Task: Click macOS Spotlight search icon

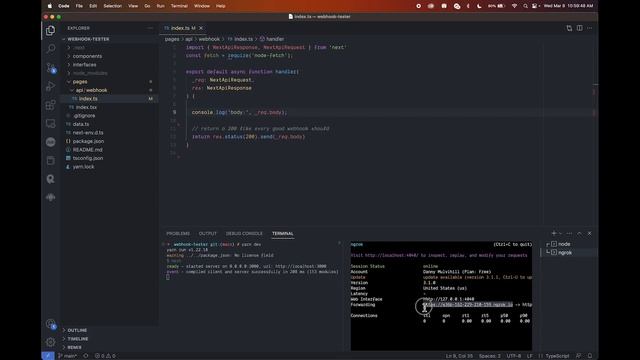Action: (x=525, y=6)
